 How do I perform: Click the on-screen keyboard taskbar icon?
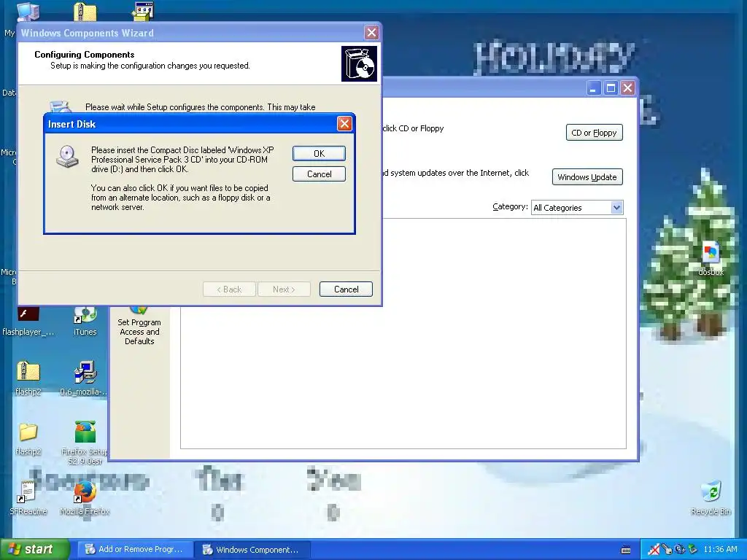click(x=626, y=550)
